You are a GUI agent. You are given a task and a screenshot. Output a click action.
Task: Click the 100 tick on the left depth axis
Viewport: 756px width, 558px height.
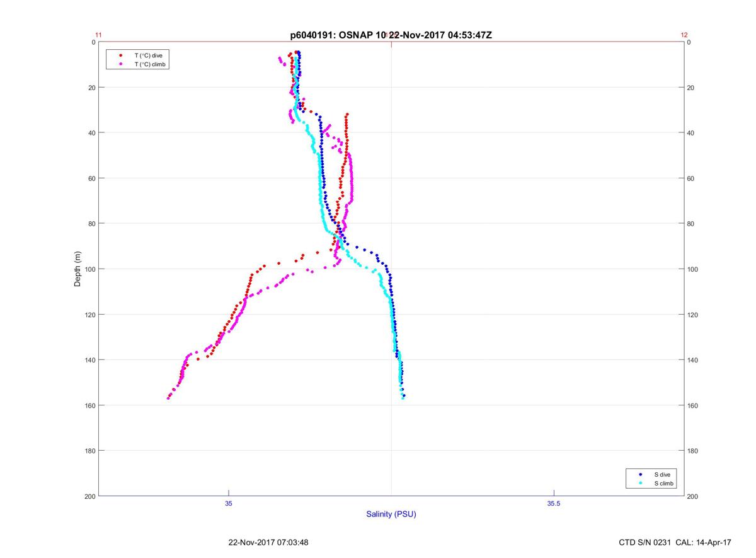click(89, 269)
